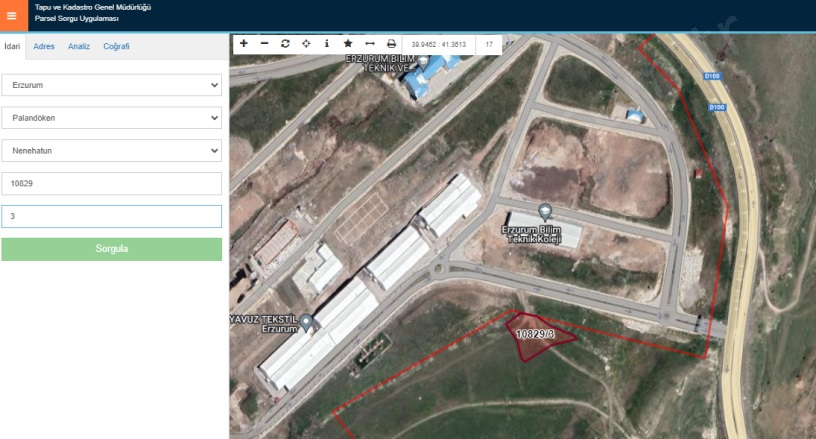Print the map with printer icon
The height and width of the screenshot is (439, 816).
(391, 44)
